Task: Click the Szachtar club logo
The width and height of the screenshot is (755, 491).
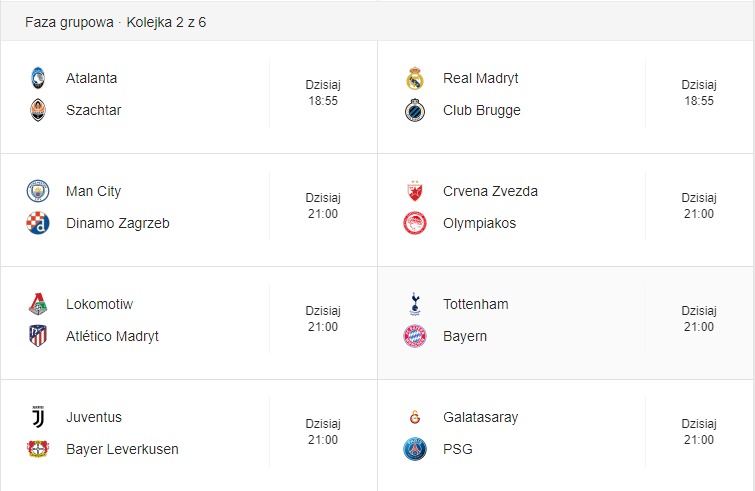Action: [x=38, y=110]
